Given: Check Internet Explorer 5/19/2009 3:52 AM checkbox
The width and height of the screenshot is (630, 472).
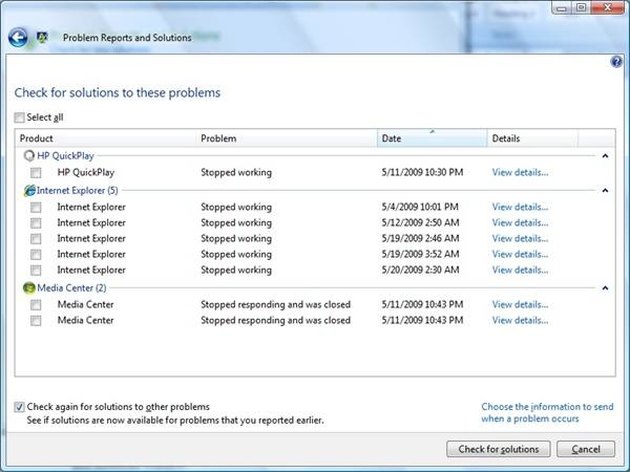Looking at the screenshot, I should click(x=36, y=254).
